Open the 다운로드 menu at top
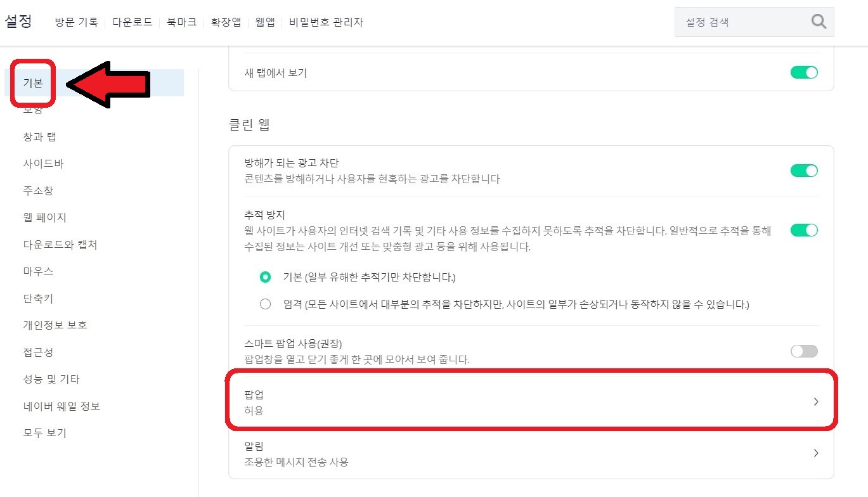This screenshot has height=497, width=868. pyautogui.click(x=132, y=22)
